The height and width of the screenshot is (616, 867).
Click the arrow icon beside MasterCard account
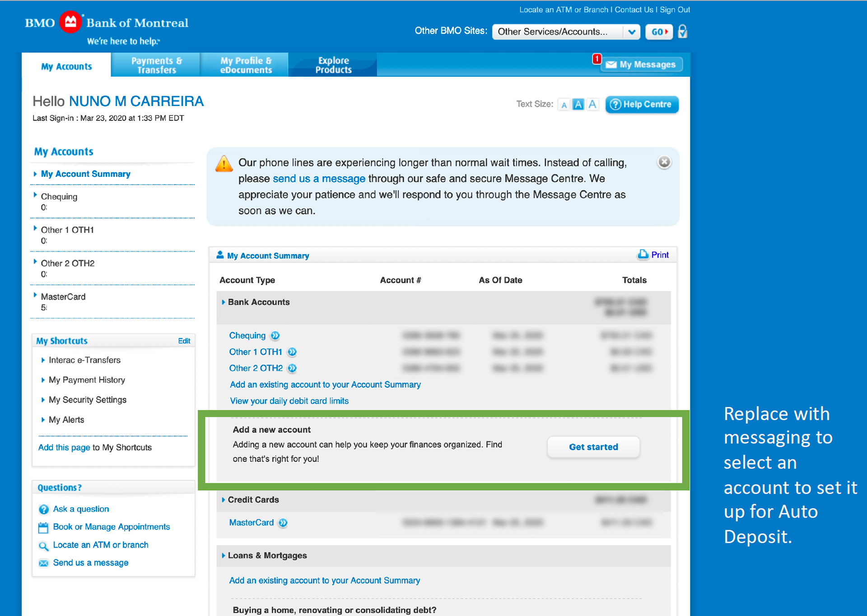coord(283,523)
